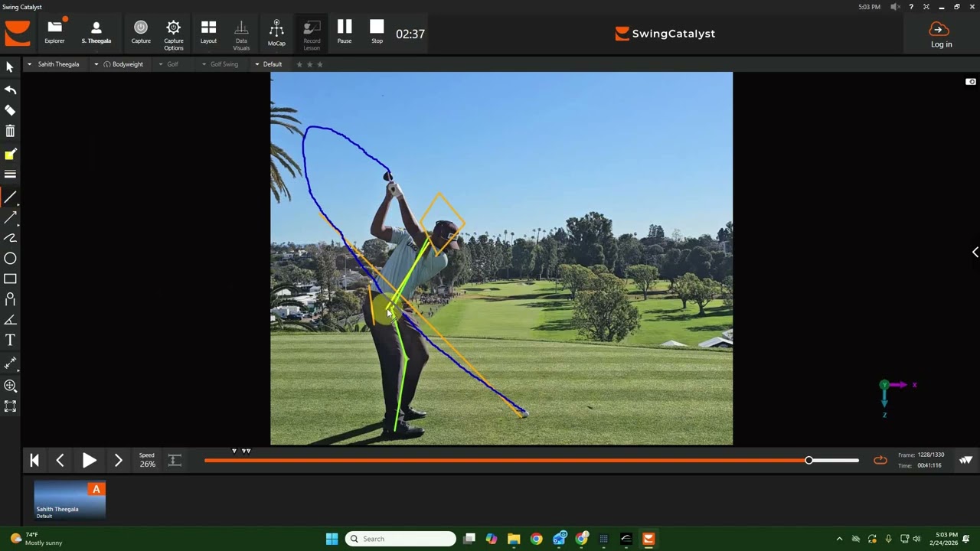Expand the collapsed right side panel arrow
Screen dimensions: 980x551
click(x=975, y=252)
